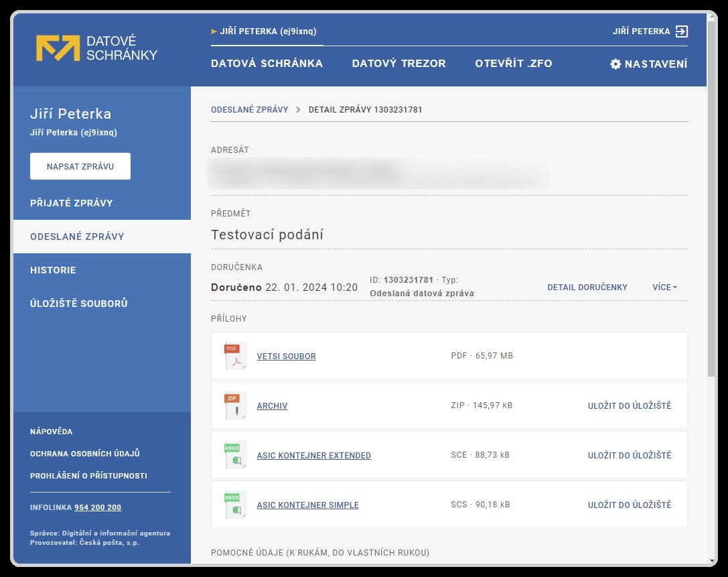Open Detail doručenky link
Viewport: 728px width, 577px height.
(x=587, y=287)
